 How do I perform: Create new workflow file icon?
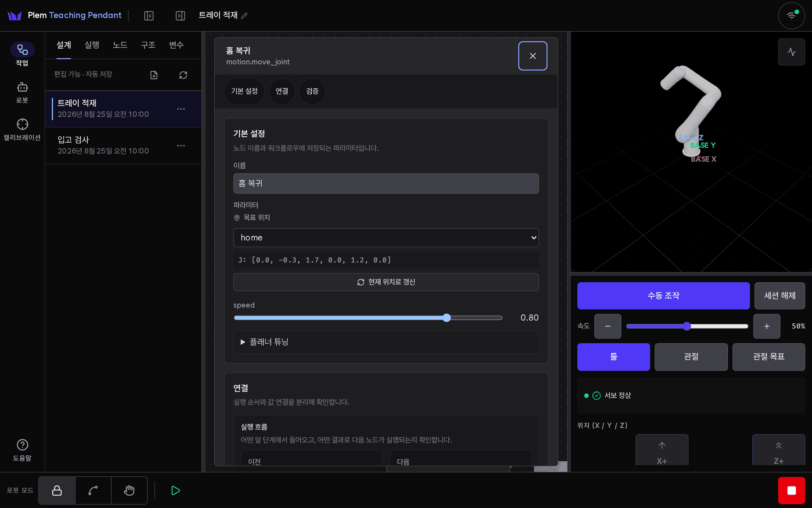click(x=154, y=75)
